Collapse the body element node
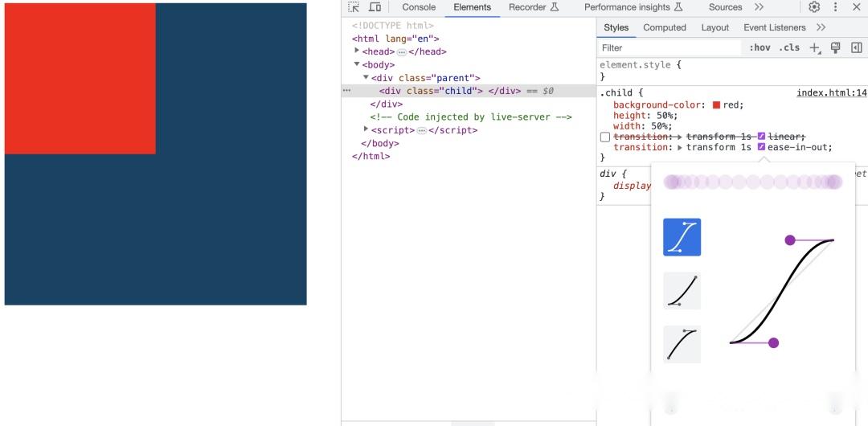The image size is (868, 426). 357,64
